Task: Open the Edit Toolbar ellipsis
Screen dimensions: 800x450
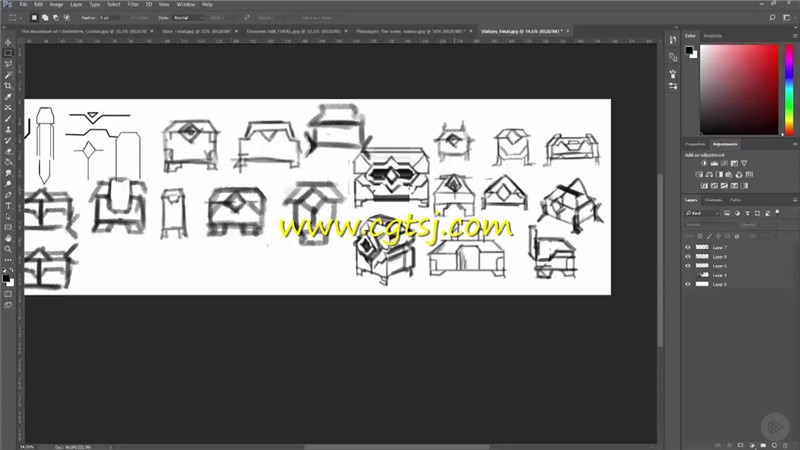Action: point(8,260)
